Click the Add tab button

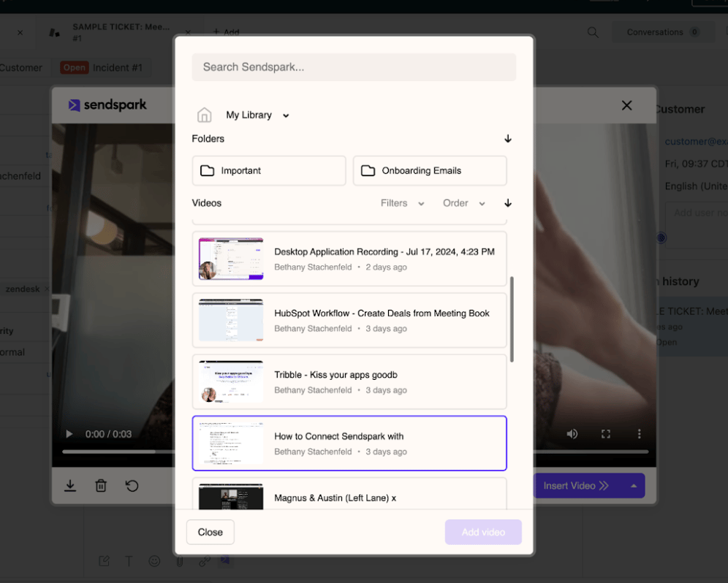click(226, 32)
